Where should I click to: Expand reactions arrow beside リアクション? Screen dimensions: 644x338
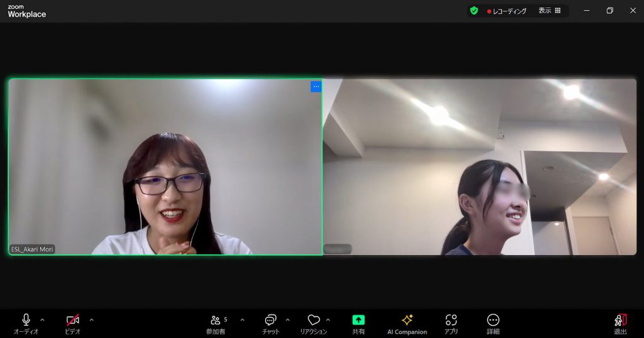(x=328, y=320)
